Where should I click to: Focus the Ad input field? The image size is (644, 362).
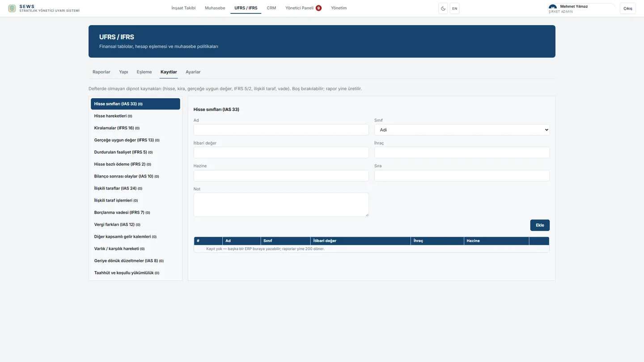click(281, 130)
